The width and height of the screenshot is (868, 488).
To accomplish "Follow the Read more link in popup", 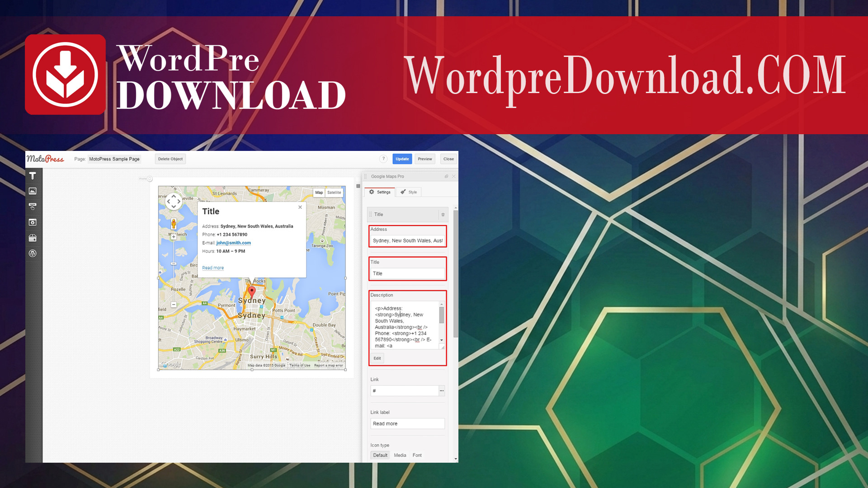I will [213, 268].
